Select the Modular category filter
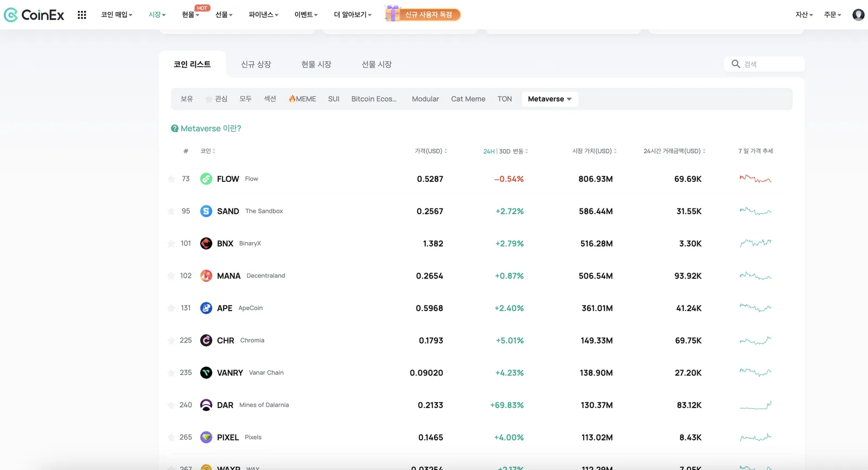The width and height of the screenshot is (868, 470). (425, 99)
